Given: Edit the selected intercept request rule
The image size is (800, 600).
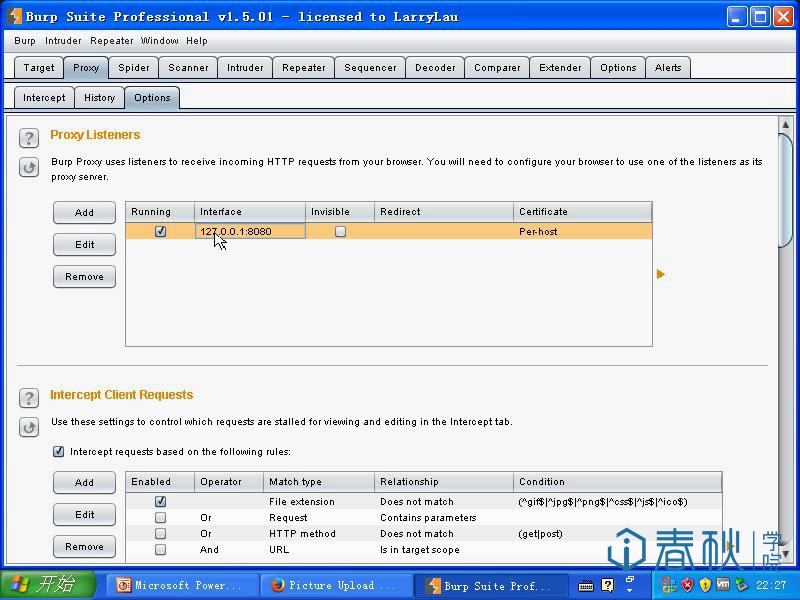Looking at the screenshot, I should (x=84, y=514).
